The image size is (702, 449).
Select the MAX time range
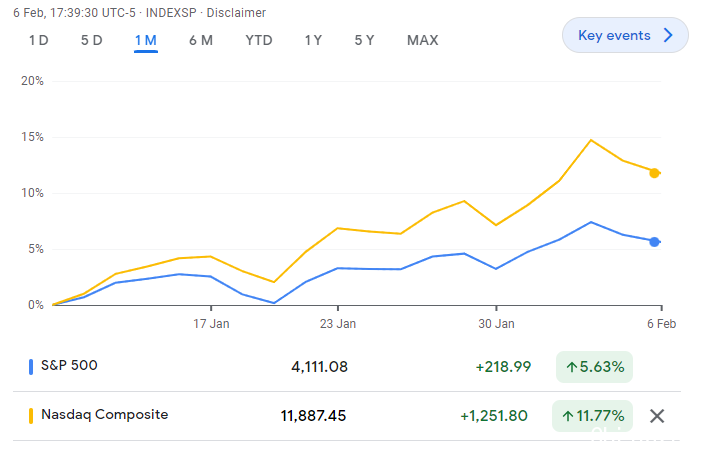coord(422,40)
